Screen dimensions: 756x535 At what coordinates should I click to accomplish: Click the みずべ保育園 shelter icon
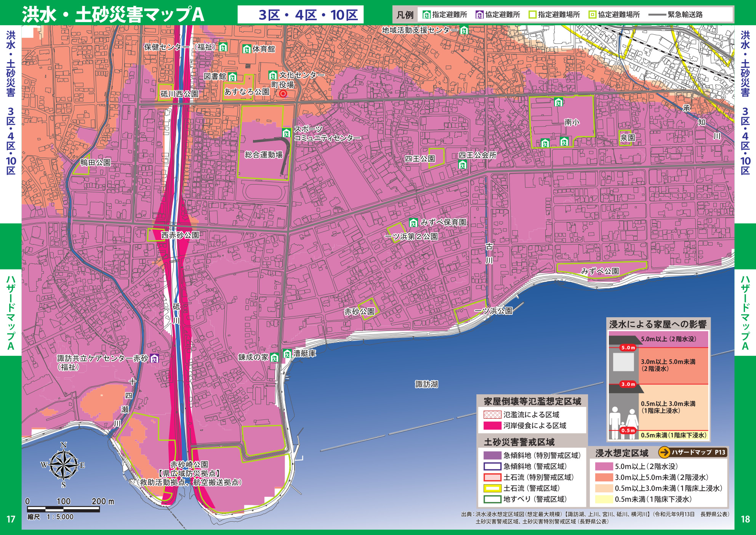[x=413, y=223]
